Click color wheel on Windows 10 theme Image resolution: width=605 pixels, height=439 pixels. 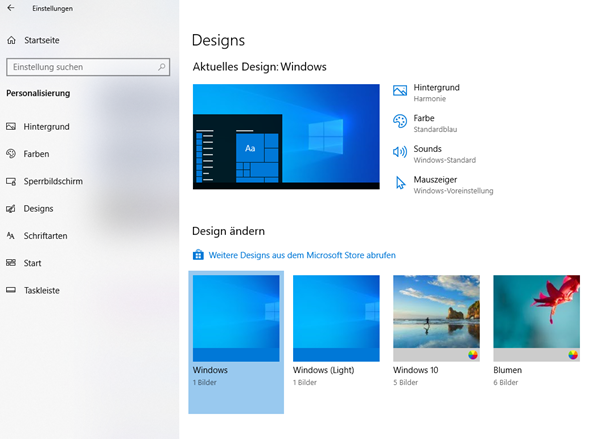pos(473,355)
